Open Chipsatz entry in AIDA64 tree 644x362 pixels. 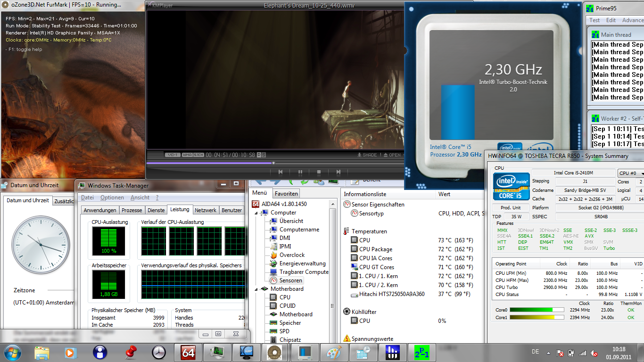[290, 340]
